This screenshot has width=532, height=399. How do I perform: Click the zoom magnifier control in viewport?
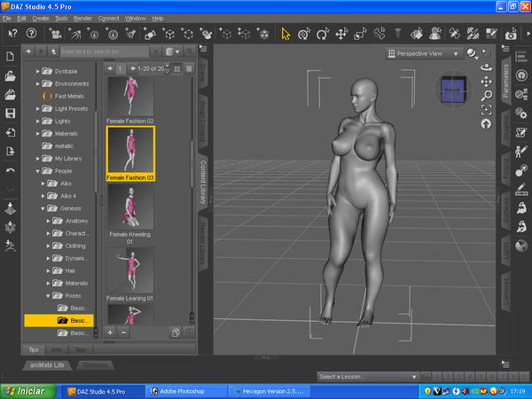[x=487, y=95]
